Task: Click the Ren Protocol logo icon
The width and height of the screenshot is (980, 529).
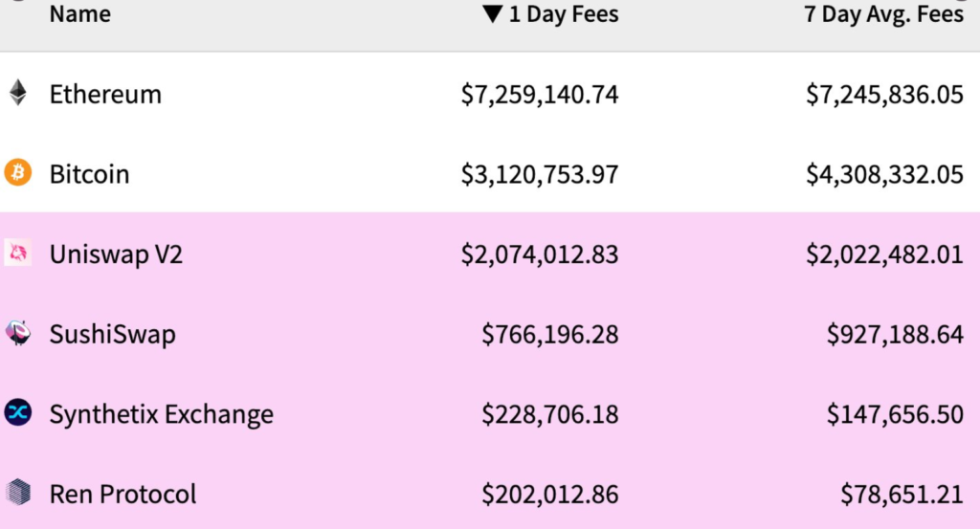Action: 18,493
